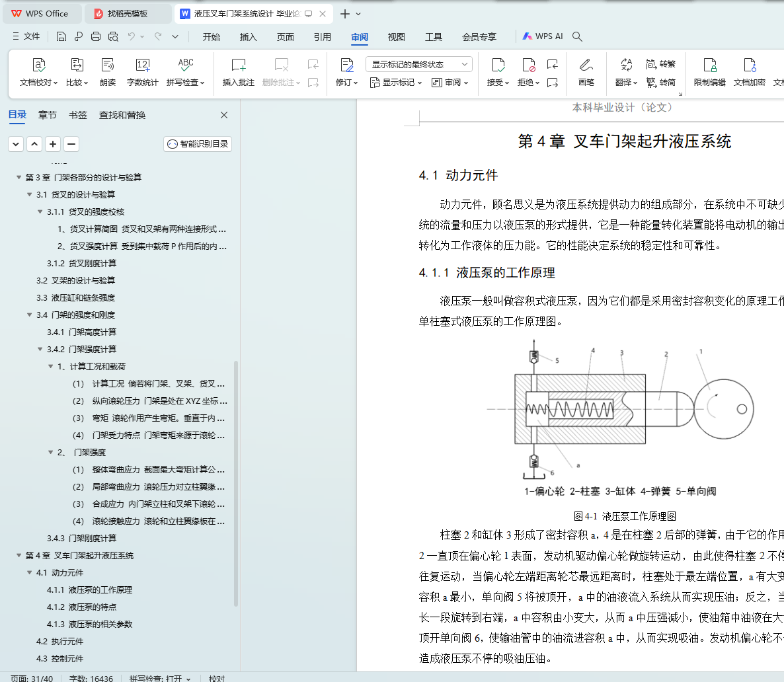This screenshot has height=682, width=784.
Task: Collapse the 第 3 章 门架各部分的设计与验算 node
Action: [x=19, y=177]
